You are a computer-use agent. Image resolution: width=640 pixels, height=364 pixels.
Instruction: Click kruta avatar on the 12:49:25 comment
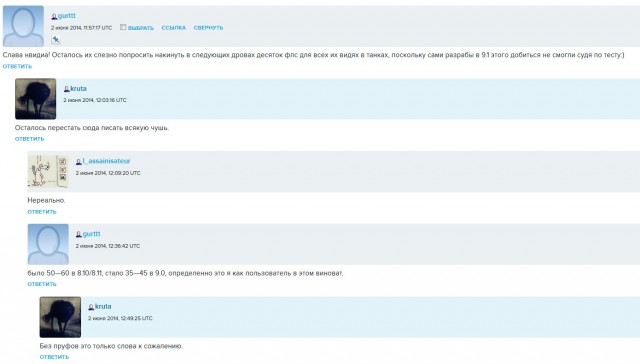(x=60, y=317)
